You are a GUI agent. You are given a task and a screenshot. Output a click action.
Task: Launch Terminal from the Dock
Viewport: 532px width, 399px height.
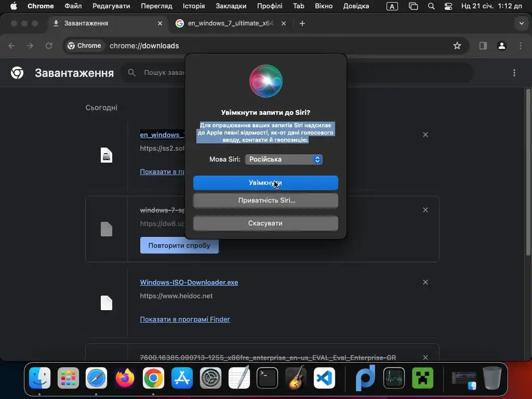(x=268, y=378)
